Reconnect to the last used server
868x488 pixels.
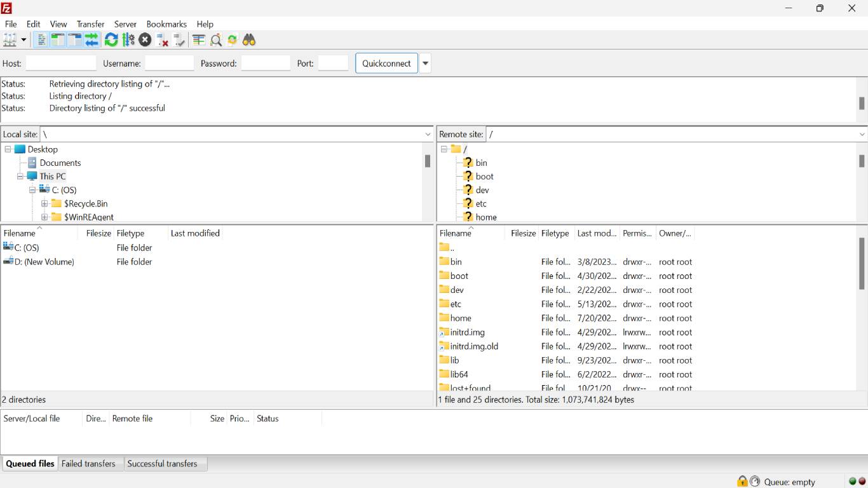[x=179, y=40]
